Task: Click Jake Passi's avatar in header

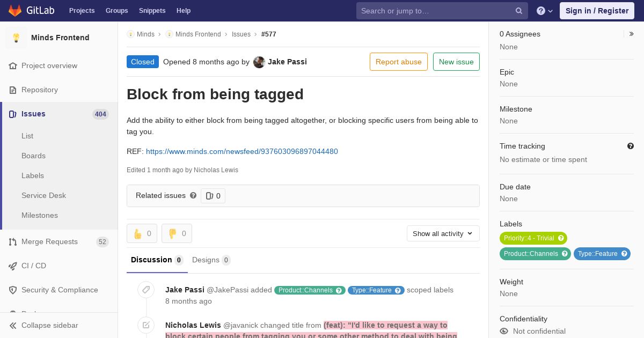Action: 259,62
